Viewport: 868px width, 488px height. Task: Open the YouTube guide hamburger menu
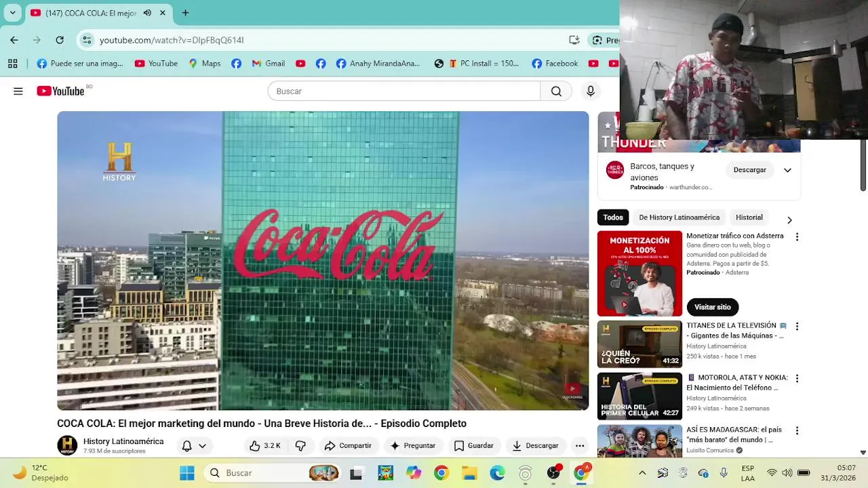(x=18, y=91)
